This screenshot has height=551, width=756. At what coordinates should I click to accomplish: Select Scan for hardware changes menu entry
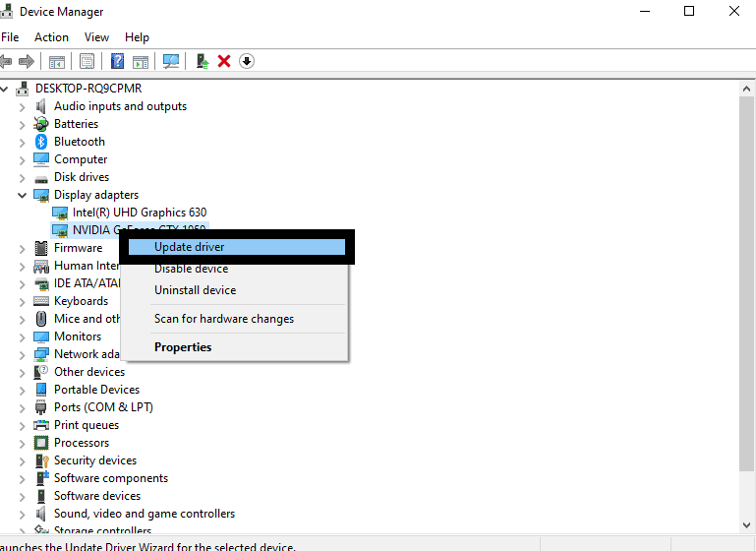(x=234, y=319)
